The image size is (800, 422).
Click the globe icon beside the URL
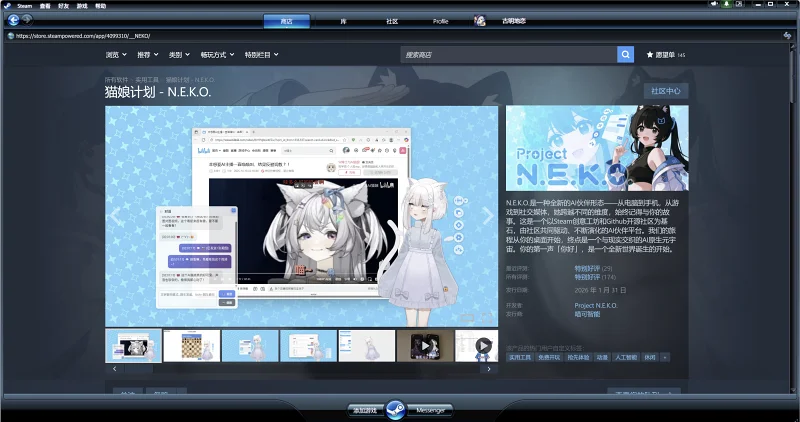coord(11,36)
